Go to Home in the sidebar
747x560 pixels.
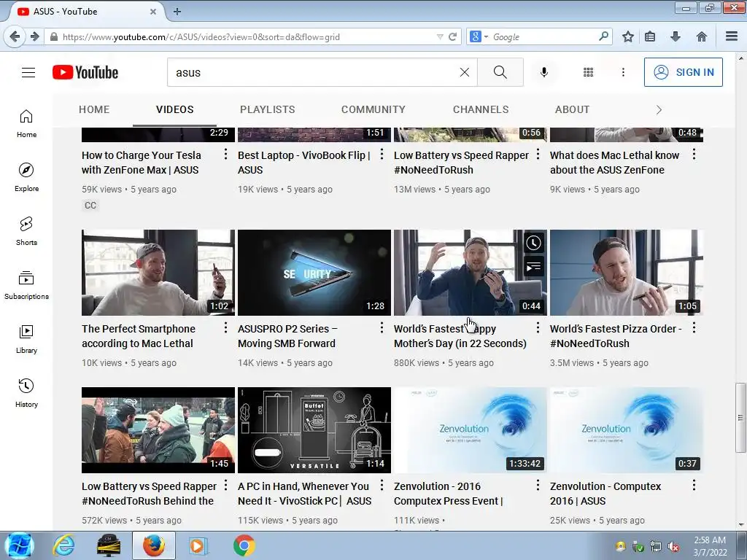click(27, 124)
